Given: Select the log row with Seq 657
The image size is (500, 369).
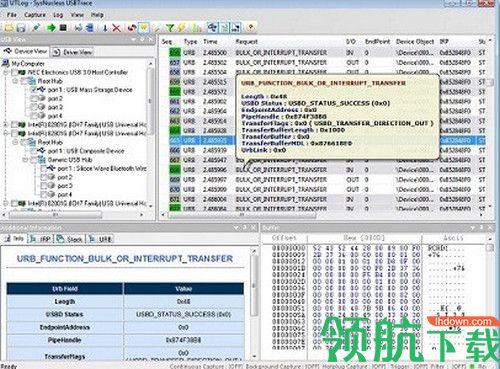Looking at the screenshot, I should [323, 63].
